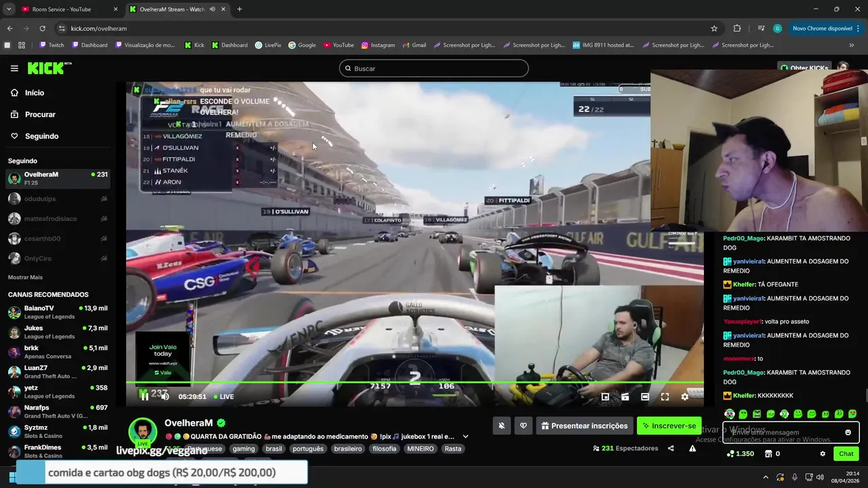
Task: Show more bookmarks overflow chevron
Action: tap(852, 45)
